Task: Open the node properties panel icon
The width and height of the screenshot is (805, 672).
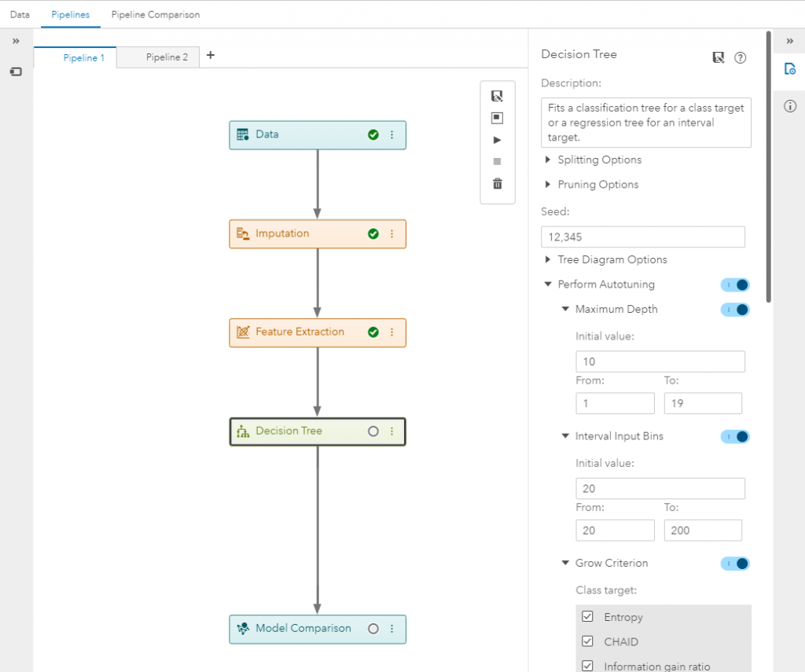Action: [790, 69]
